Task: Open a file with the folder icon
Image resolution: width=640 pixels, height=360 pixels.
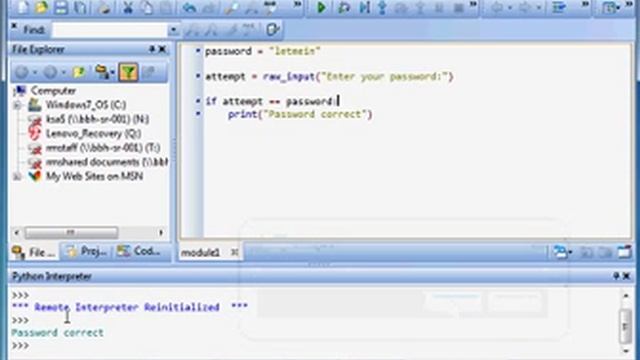Action: [41, 7]
